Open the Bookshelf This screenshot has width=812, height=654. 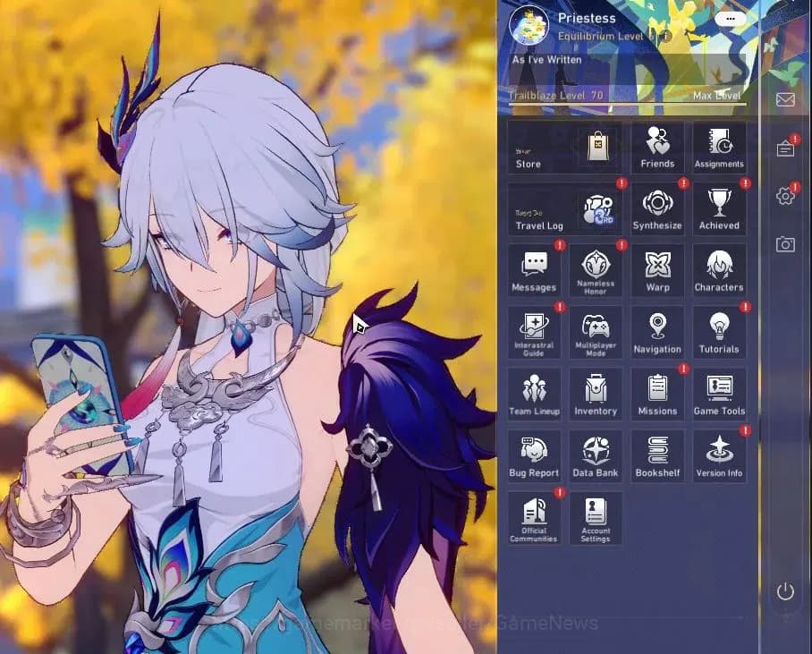(657, 456)
